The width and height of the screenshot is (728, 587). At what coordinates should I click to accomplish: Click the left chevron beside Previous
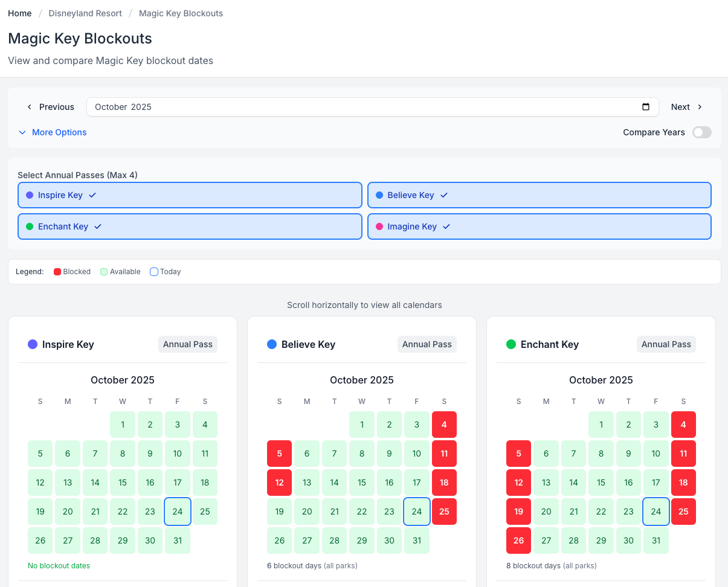pyautogui.click(x=29, y=107)
